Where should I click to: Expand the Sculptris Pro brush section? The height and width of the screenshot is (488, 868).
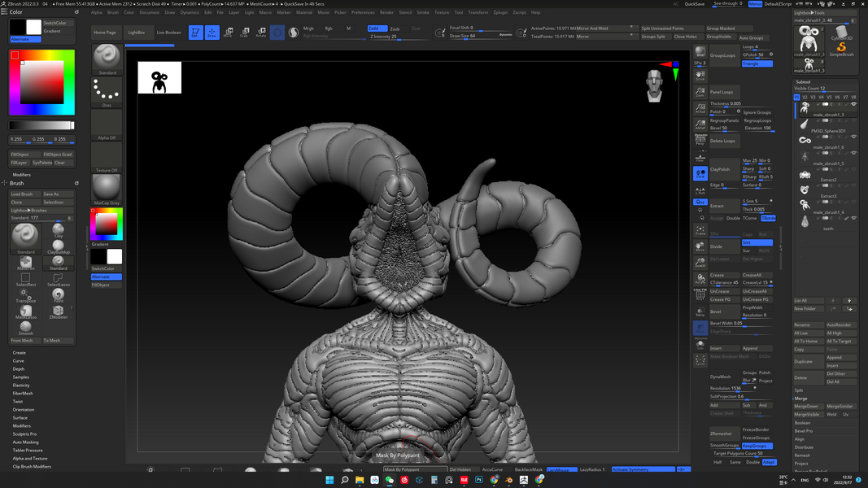click(x=24, y=434)
